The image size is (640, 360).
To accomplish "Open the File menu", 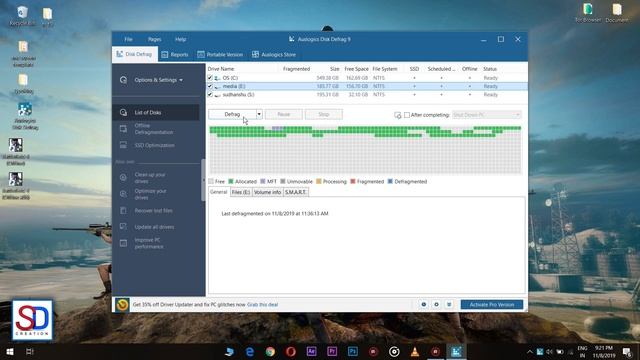I will pos(128,39).
